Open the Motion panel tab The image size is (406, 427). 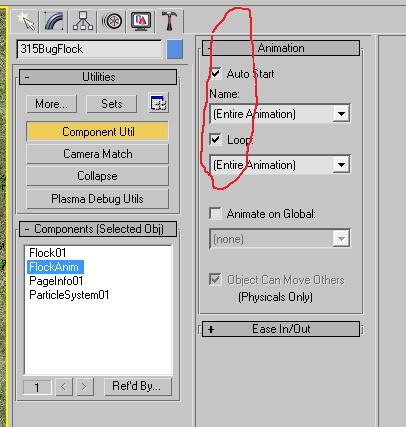[111, 21]
